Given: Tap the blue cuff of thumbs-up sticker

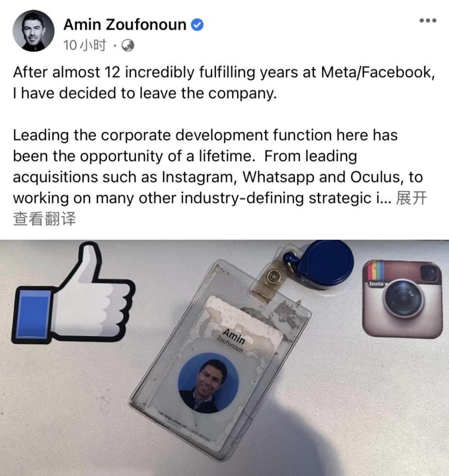Looking at the screenshot, I should click(x=33, y=315).
